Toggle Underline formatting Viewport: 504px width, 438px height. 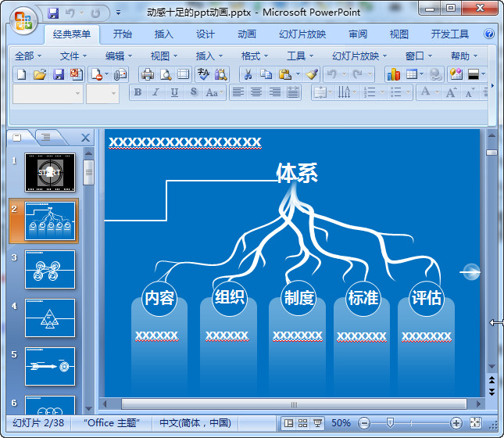[x=174, y=93]
